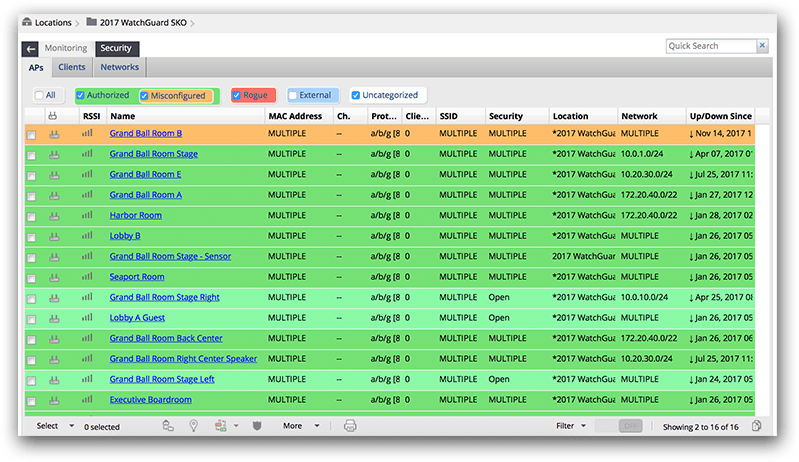
Task: Toggle the green Authorized category filter
Action: (81, 96)
